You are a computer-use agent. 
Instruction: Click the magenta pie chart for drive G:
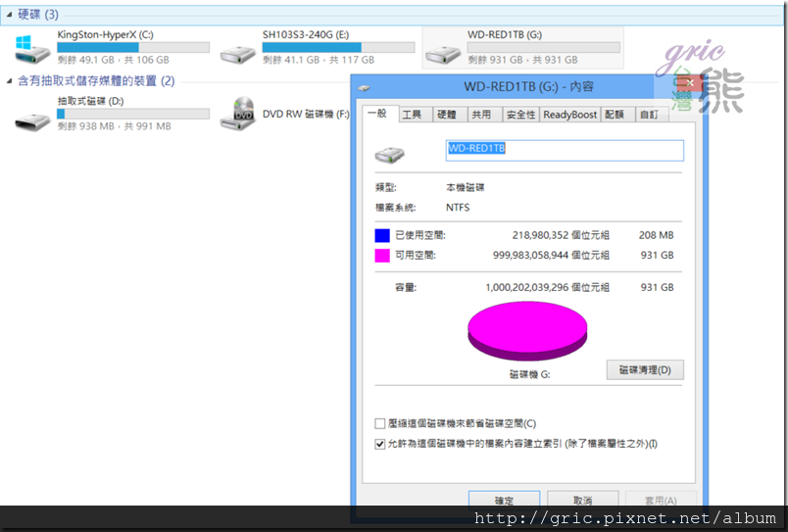point(527,330)
